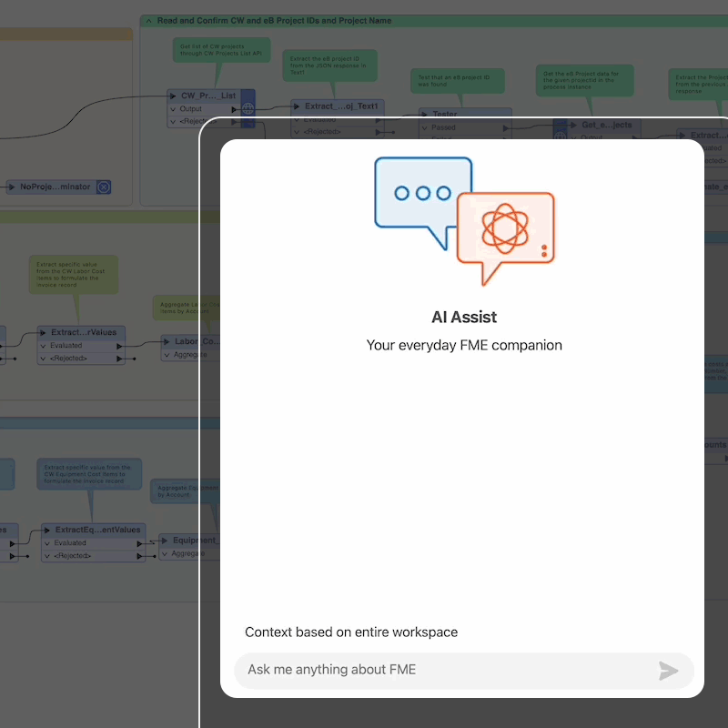Expand the Output port of CW_Pr..._List
The width and height of the screenshot is (728, 728).
[173, 109]
